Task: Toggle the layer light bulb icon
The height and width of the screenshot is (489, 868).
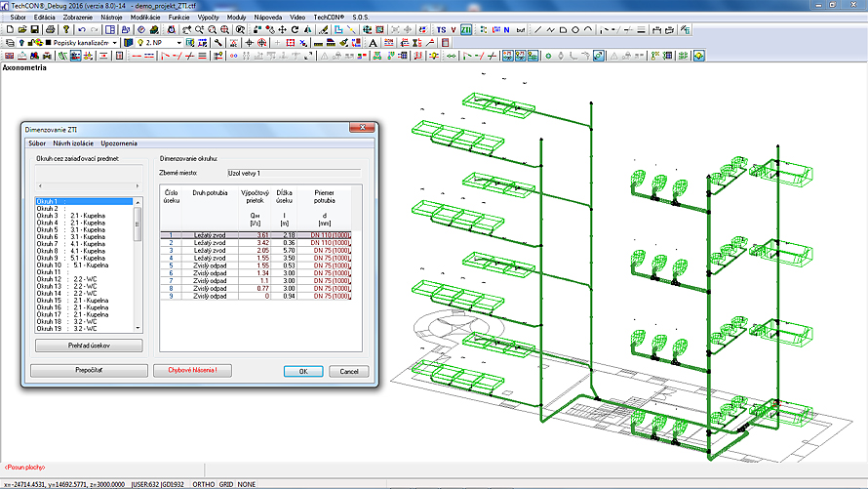Action: (x=22, y=43)
